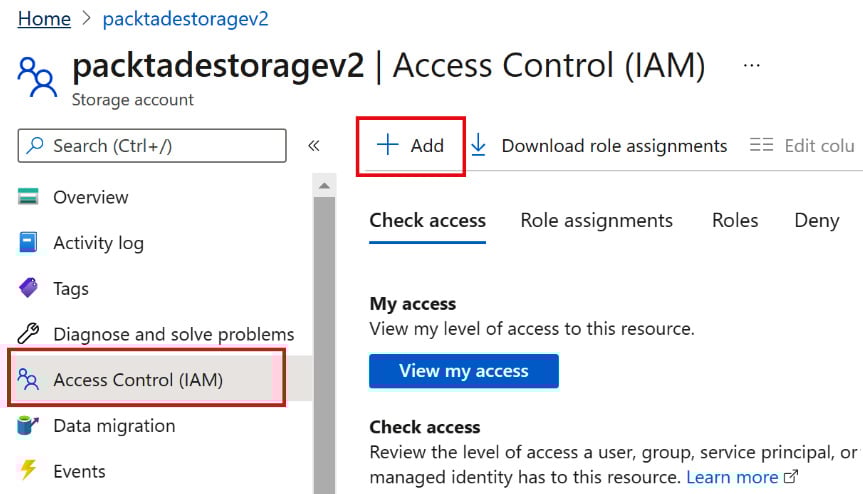This screenshot has width=863, height=494.
Task: Focus the Search (Ctrl+/) input field
Action: pyautogui.click(x=160, y=146)
